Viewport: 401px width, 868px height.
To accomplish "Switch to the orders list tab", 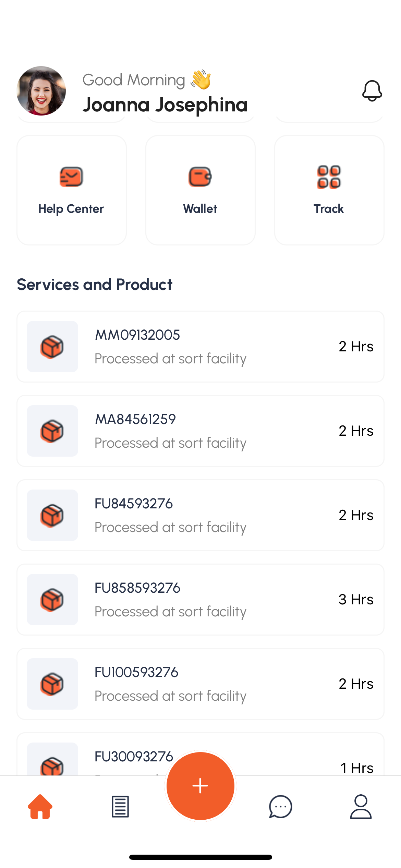I will [x=120, y=807].
